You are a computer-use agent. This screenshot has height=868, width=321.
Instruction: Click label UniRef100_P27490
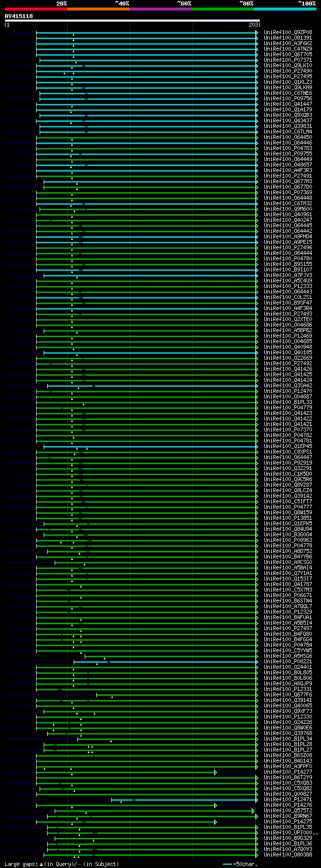click(x=288, y=71)
